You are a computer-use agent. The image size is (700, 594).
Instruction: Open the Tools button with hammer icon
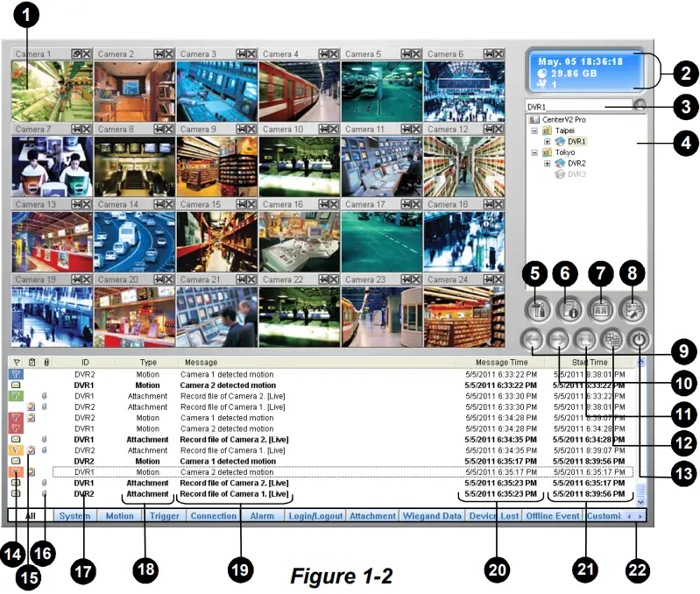click(x=538, y=309)
